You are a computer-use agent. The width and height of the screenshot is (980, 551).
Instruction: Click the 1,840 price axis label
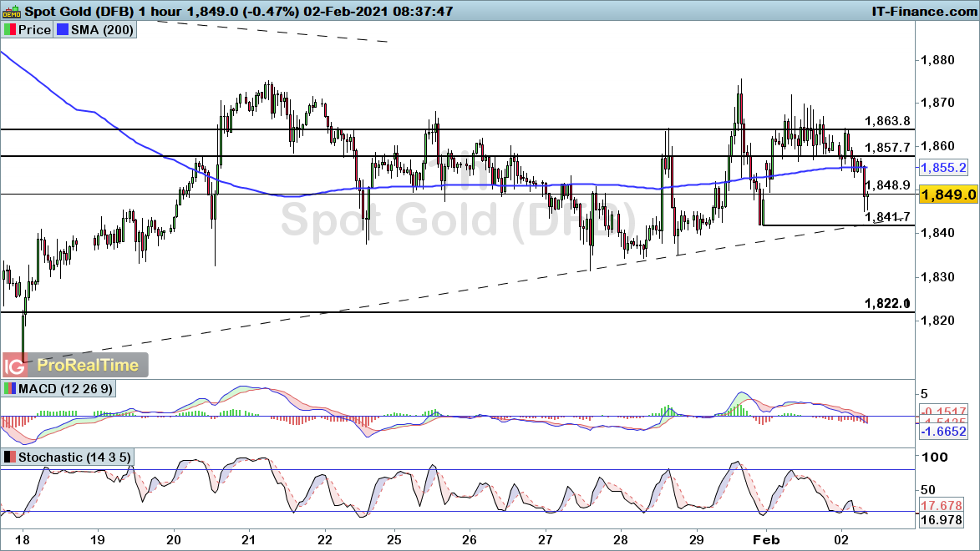coord(937,233)
